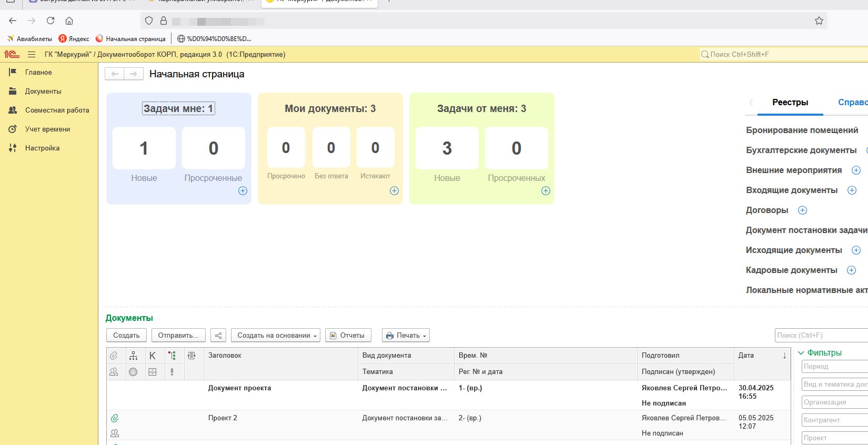
Task: Click the Создать button
Action: (126, 336)
